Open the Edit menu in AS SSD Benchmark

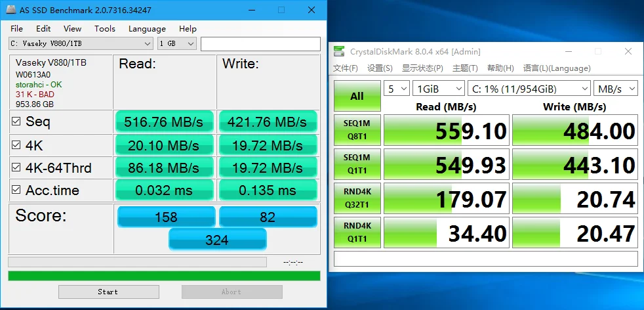click(x=43, y=29)
